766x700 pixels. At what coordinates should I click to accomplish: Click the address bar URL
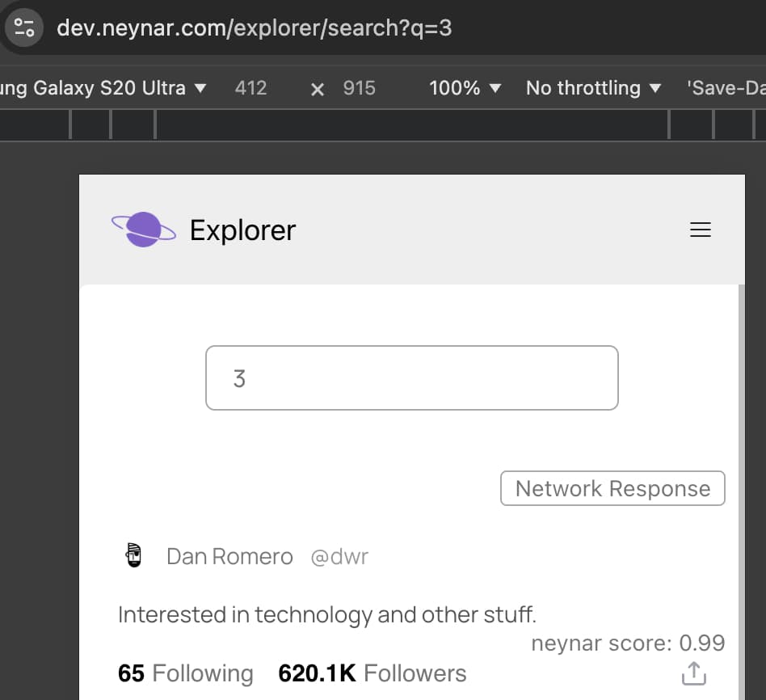[255, 27]
